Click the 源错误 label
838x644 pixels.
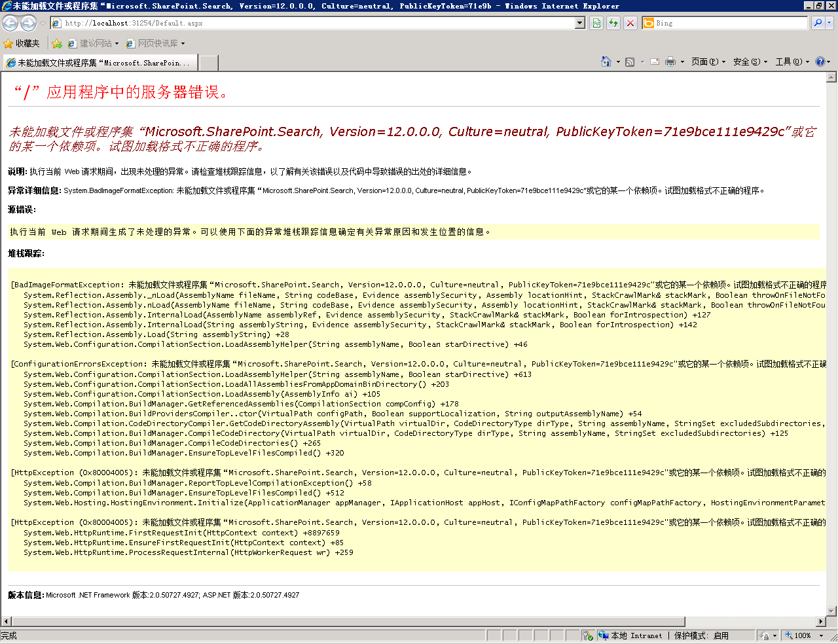point(22,209)
